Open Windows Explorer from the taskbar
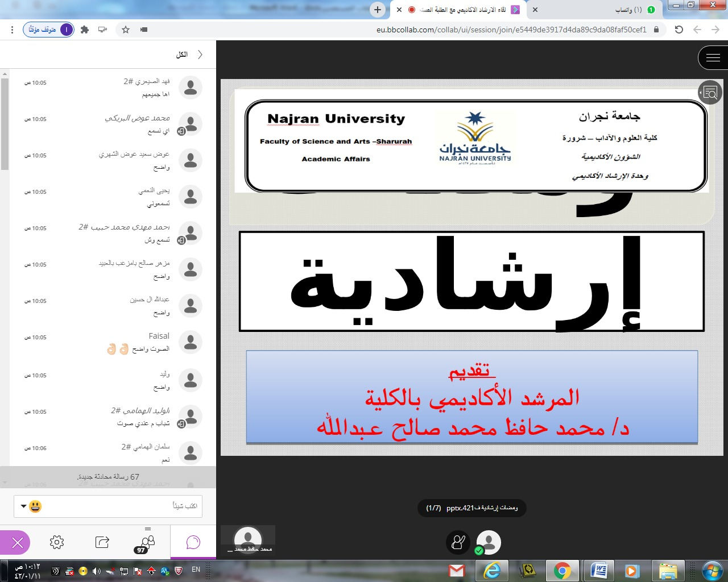The width and height of the screenshot is (728, 582). pos(668,571)
